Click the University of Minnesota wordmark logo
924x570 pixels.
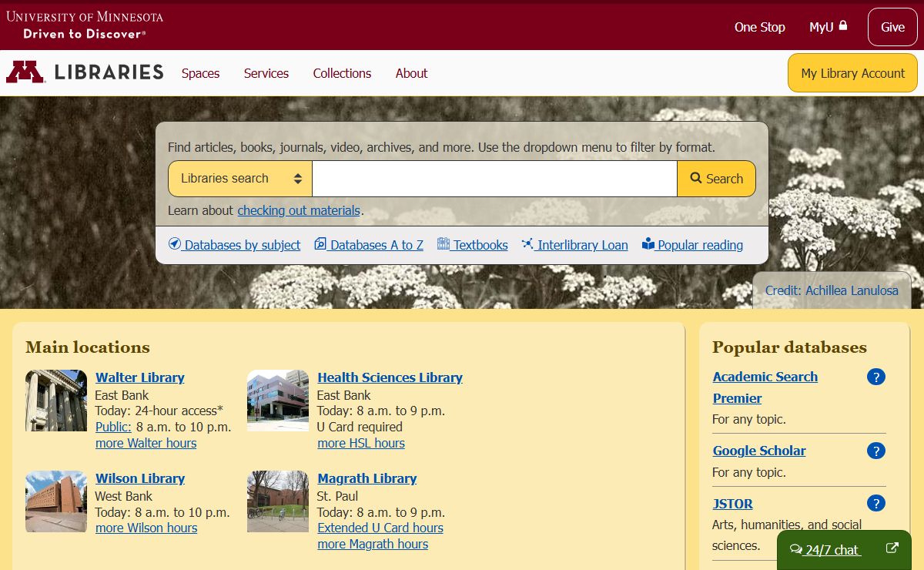pyautogui.click(x=85, y=25)
